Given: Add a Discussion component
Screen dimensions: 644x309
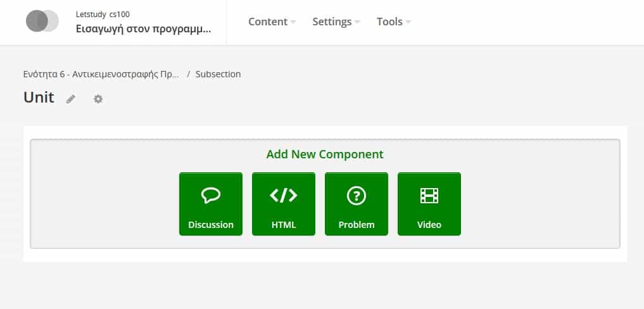Looking at the screenshot, I should [x=211, y=204].
